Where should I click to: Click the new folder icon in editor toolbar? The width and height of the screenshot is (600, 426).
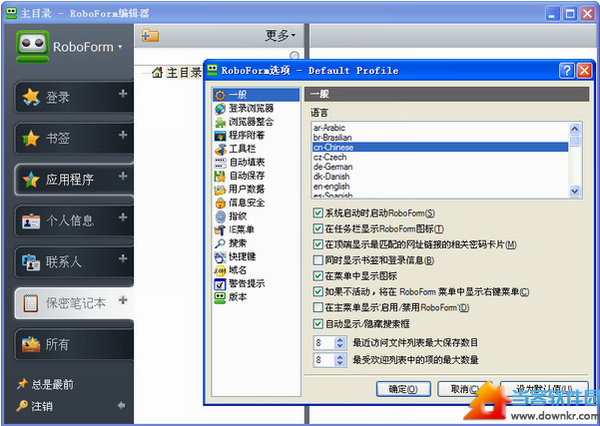click(150, 35)
